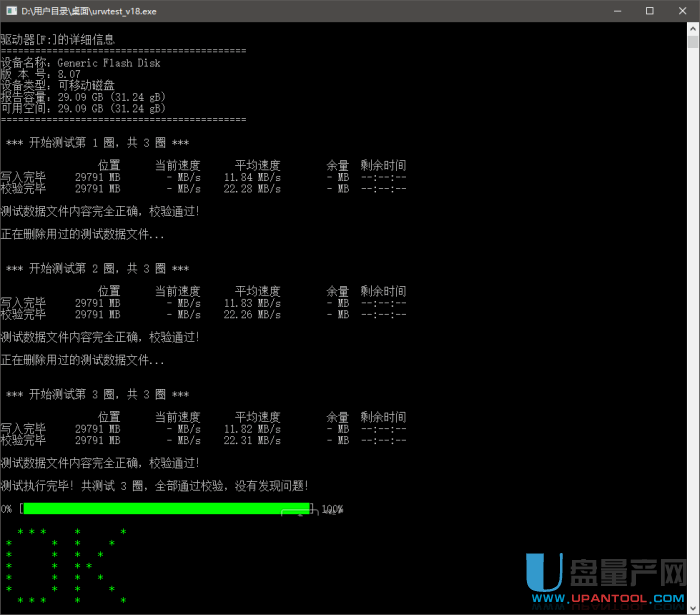Click the 开始测试第 2 圈 heading
700x615 pixels.
pos(97,268)
